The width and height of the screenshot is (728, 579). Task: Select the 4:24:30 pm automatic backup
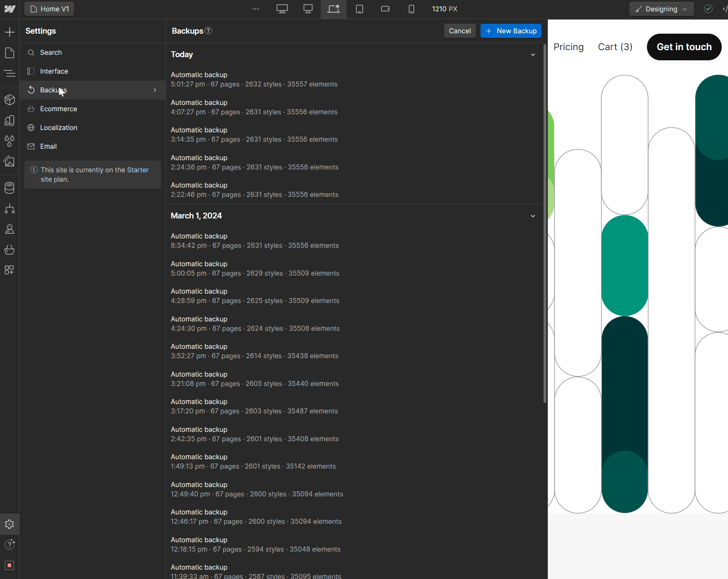pos(354,324)
